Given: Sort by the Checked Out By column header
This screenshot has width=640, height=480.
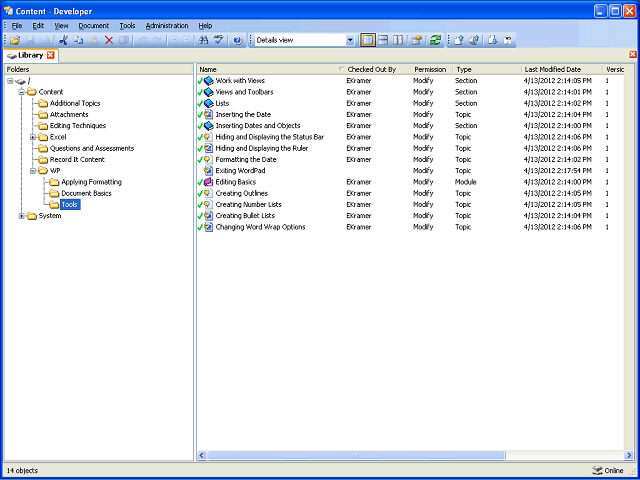Looking at the screenshot, I should pos(377,69).
